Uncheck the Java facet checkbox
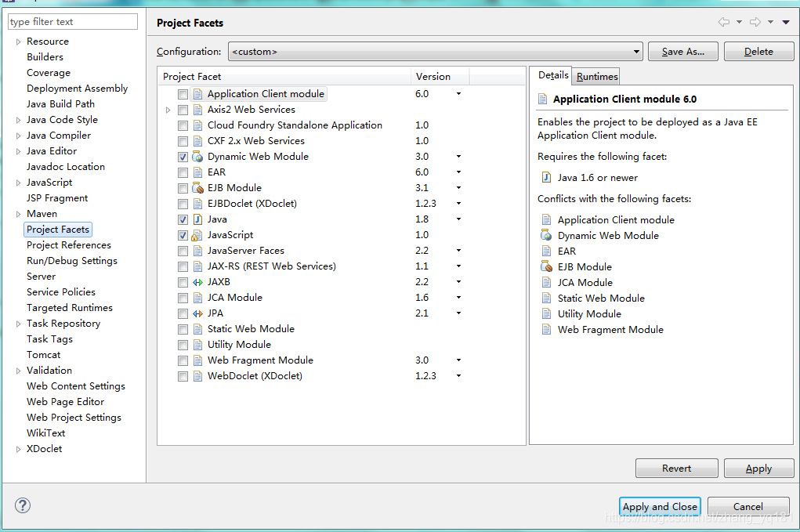This screenshot has width=800, height=532. pos(183,220)
